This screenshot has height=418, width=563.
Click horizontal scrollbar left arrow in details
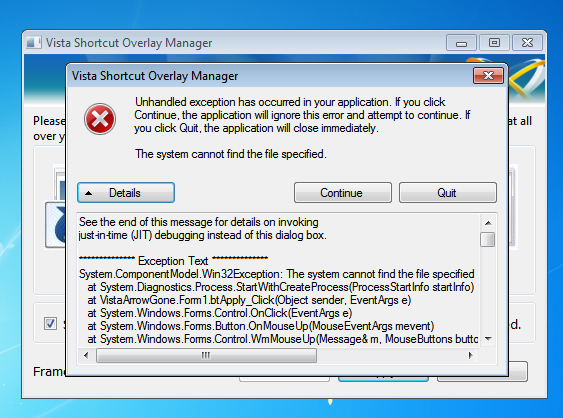pyautogui.click(x=86, y=356)
